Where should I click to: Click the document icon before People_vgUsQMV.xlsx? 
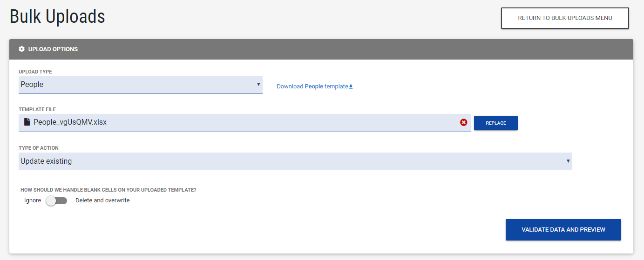click(x=27, y=122)
